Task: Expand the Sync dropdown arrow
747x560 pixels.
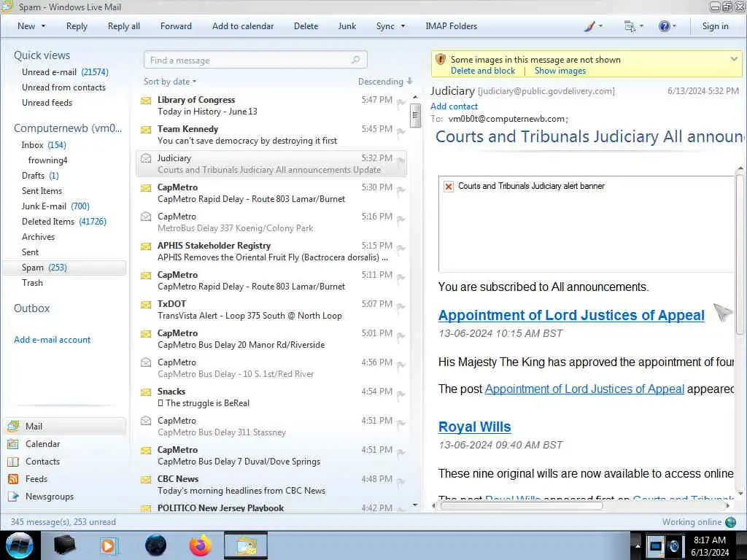Action: point(403,26)
